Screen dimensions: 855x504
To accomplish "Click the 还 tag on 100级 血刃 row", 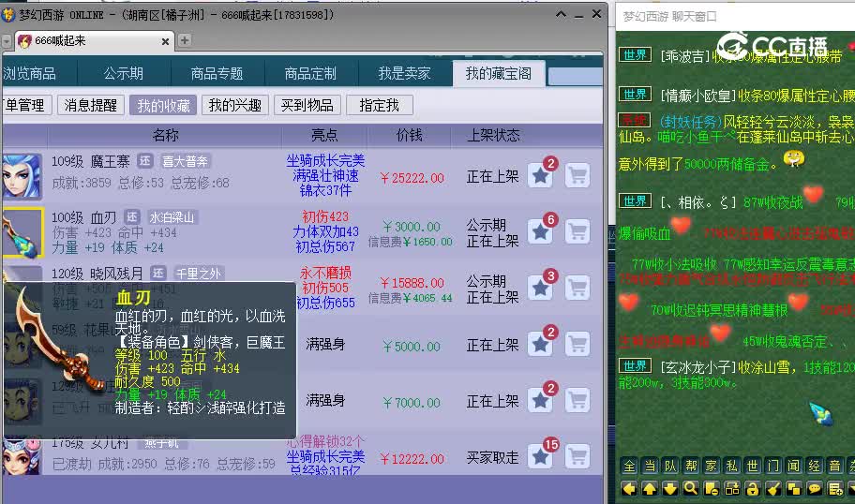I will 132,216.
